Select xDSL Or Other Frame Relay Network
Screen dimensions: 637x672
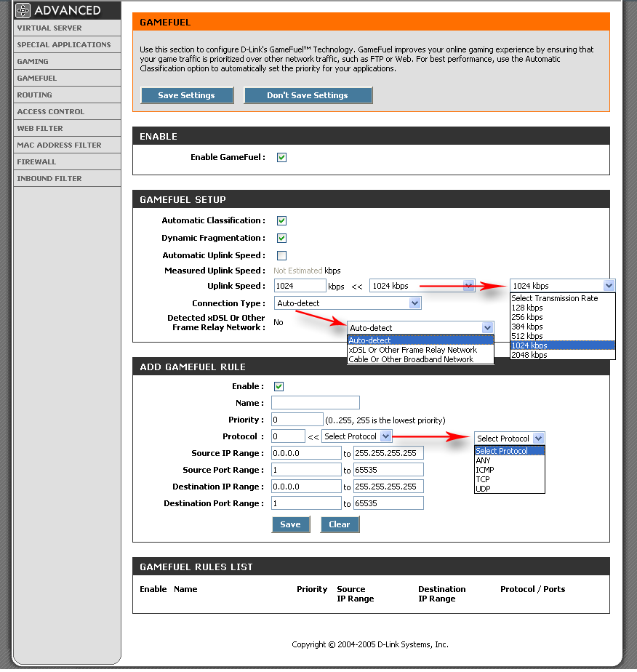tap(420, 350)
